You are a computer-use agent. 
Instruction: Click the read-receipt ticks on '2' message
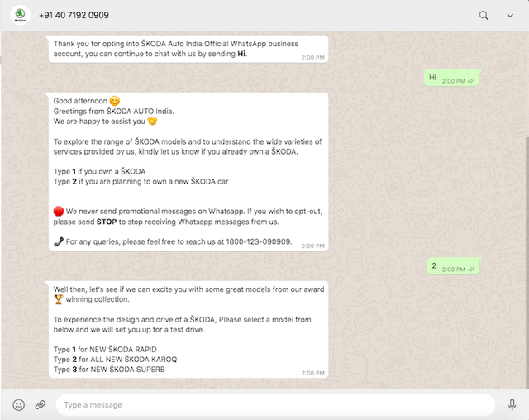(471, 270)
